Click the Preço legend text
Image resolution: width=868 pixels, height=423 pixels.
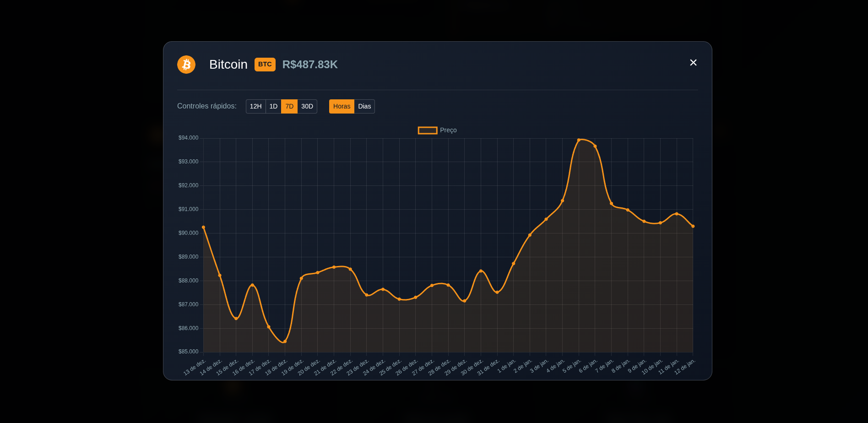click(x=448, y=130)
